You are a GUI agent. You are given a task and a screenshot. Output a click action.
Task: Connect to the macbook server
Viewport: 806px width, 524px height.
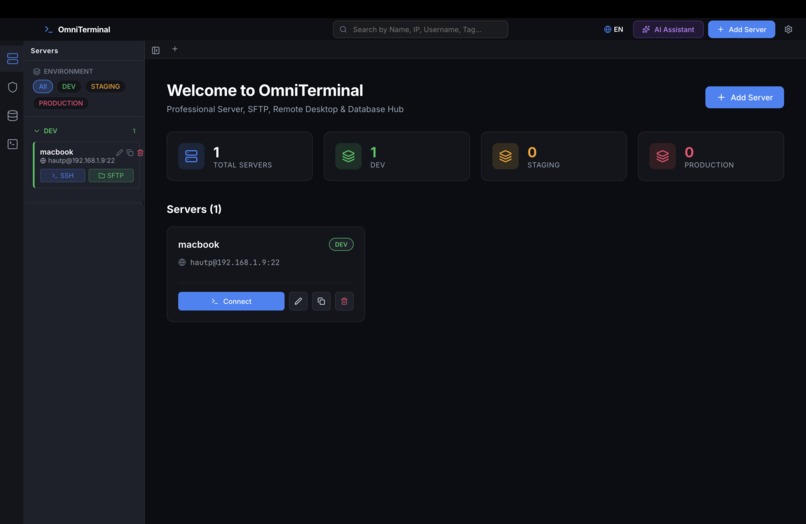pos(231,301)
